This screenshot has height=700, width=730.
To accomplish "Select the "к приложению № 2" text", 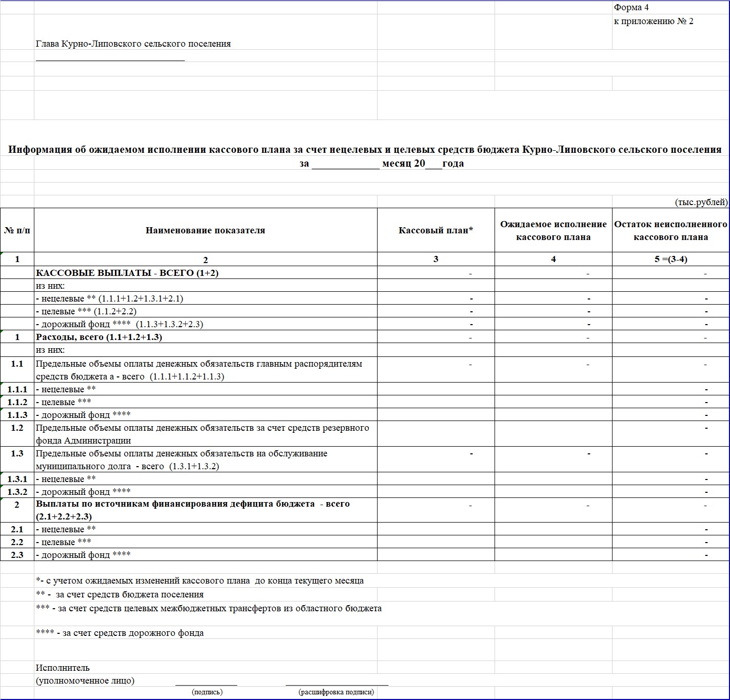I will 653,21.
